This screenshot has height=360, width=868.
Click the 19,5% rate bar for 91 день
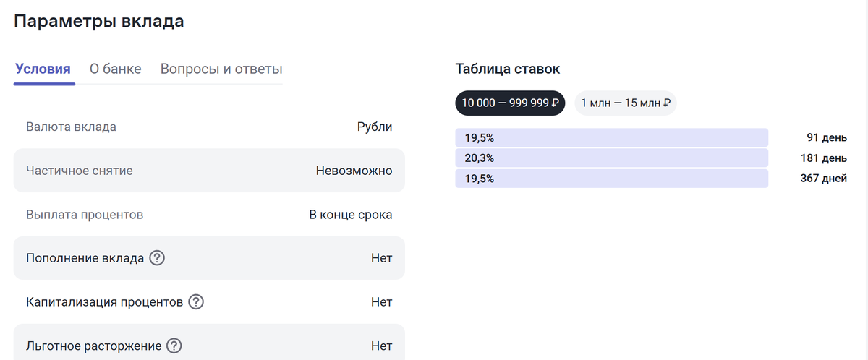(x=611, y=137)
